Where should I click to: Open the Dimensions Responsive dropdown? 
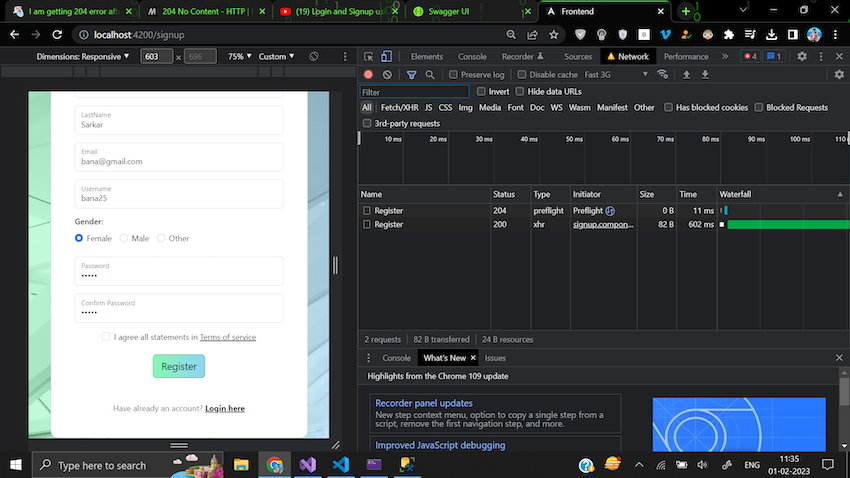tap(84, 57)
